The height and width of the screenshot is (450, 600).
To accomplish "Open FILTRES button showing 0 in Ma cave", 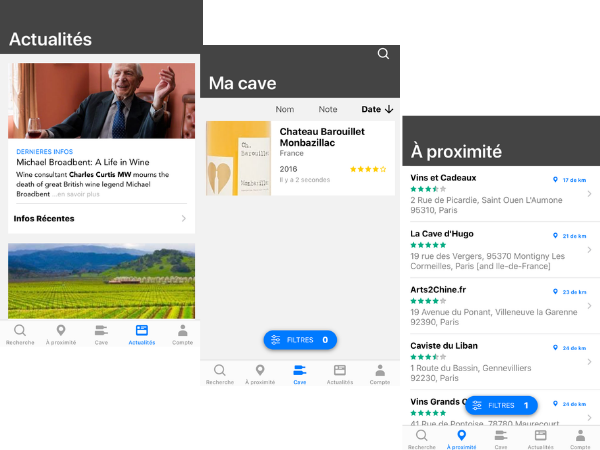I will (300, 340).
